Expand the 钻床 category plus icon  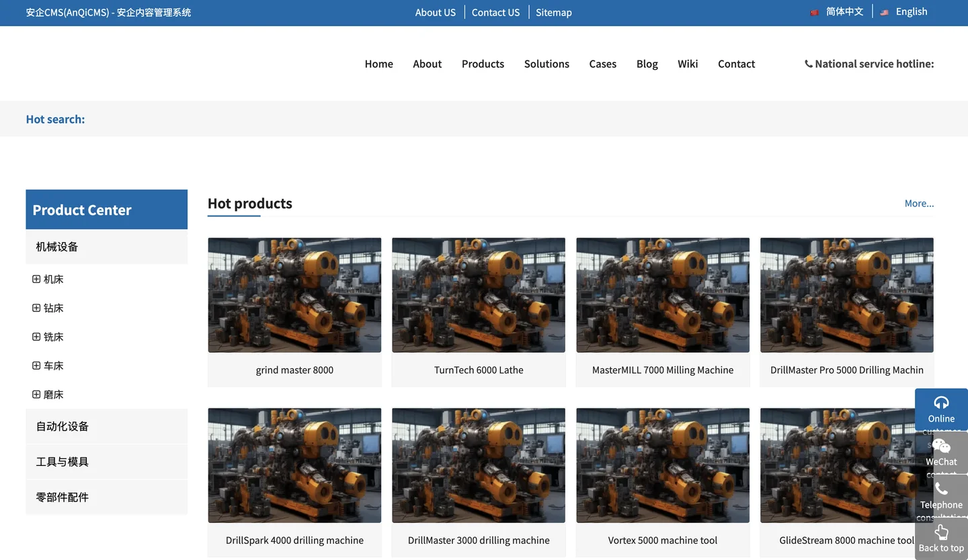click(x=36, y=308)
